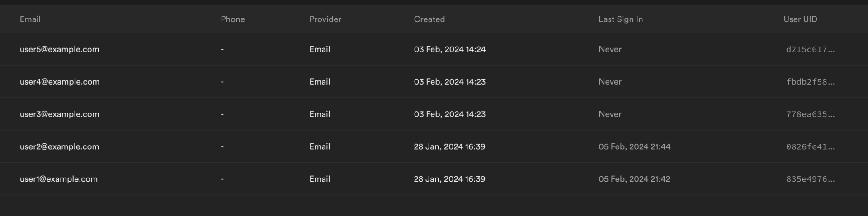Screen dimensions: 868x216
Task: Copy the User UID 0826fe41
Action: (x=810, y=147)
